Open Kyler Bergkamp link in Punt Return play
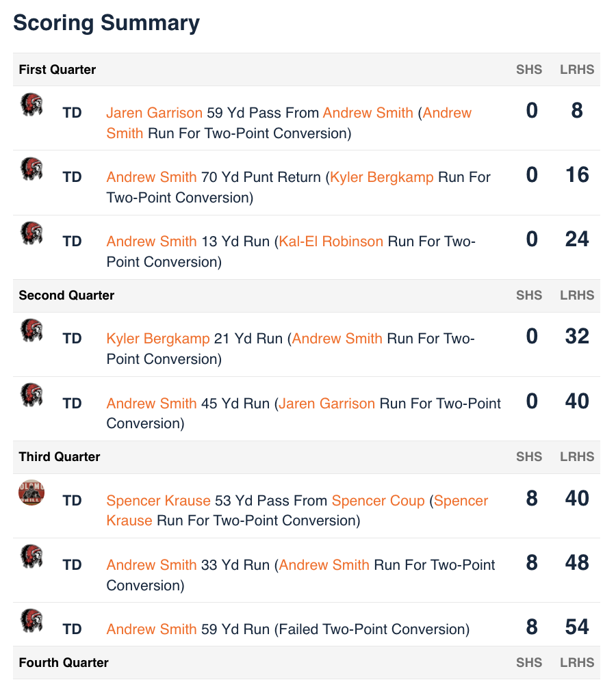 point(381,177)
